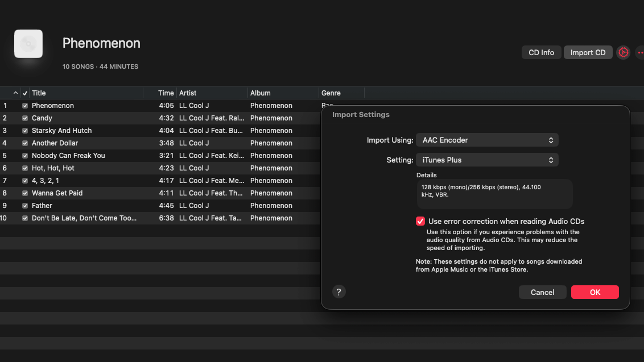This screenshot has width=644, height=362.
Task: Uncheck the Wanna Get Paid checkbox
Action: 25,193
